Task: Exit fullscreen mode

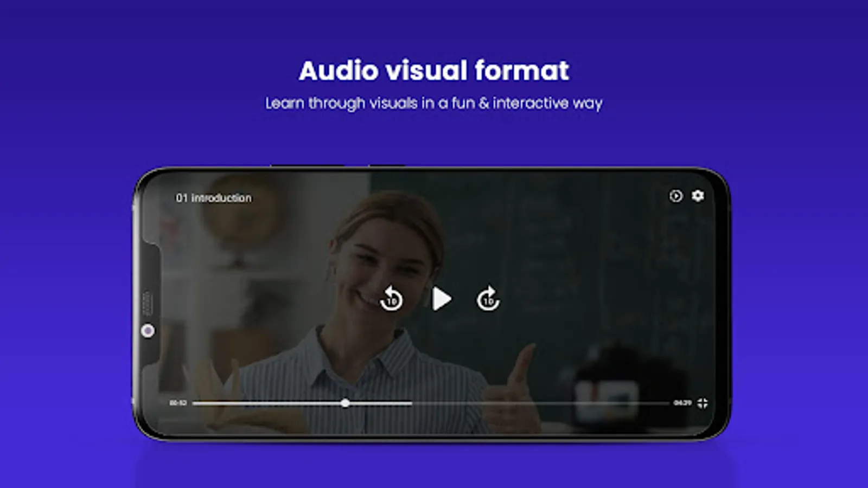Action: coord(703,403)
